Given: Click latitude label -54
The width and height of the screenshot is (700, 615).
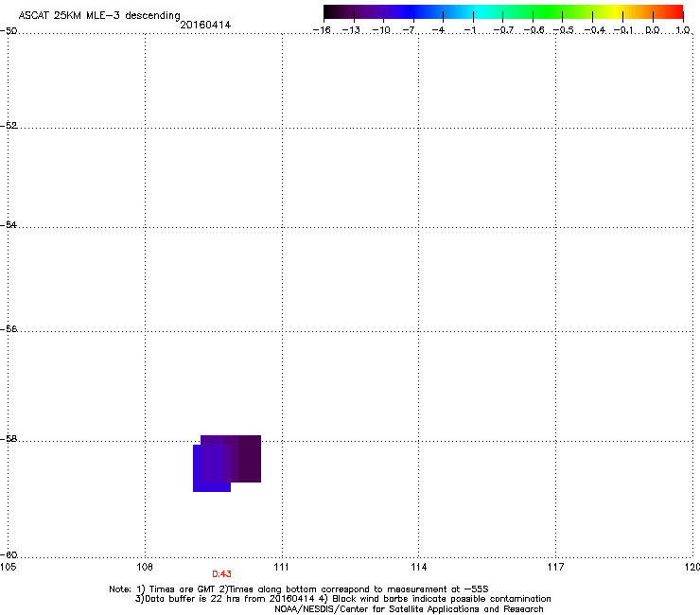Looking at the screenshot, I should pos(9,224).
